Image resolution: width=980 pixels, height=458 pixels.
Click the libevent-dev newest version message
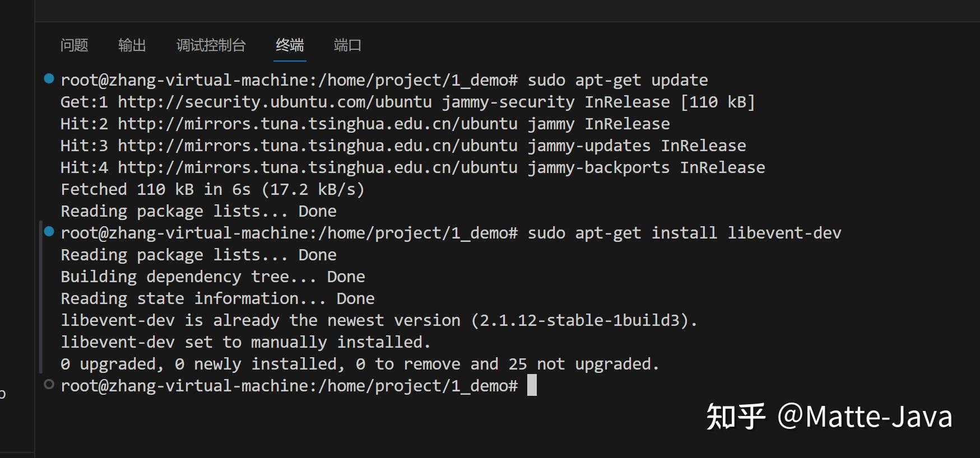(x=379, y=320)
